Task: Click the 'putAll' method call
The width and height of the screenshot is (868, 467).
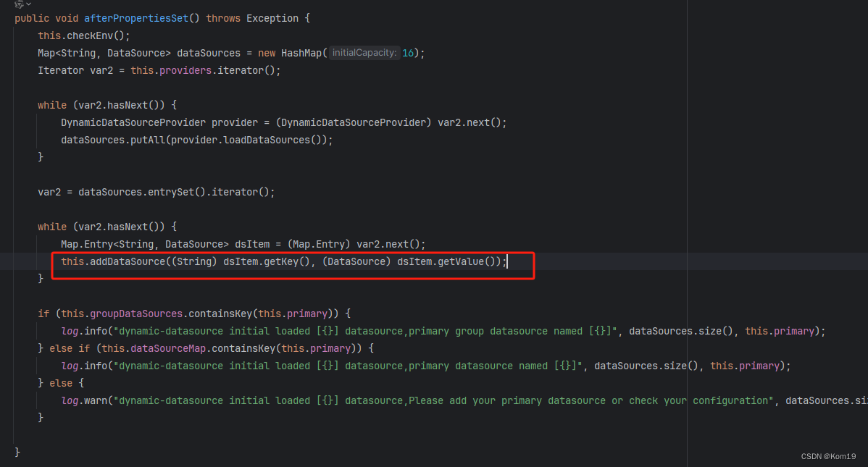Action: tap(148, 140)
